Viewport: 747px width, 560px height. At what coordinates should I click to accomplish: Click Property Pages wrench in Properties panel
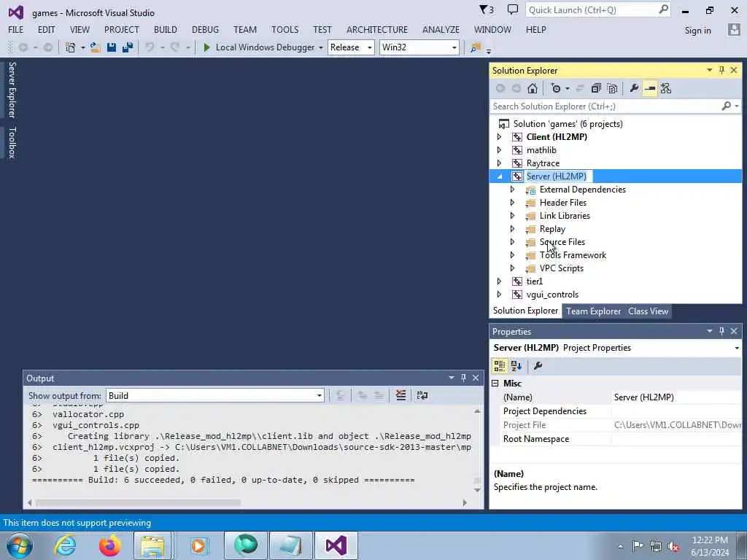(x=538, y=366)
